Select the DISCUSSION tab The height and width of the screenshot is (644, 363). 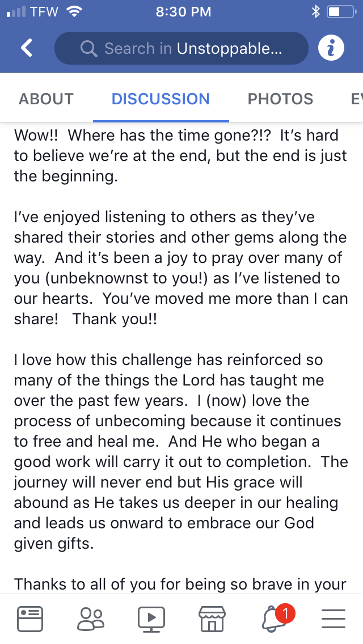pyautogui.click(x=161, y=99)
